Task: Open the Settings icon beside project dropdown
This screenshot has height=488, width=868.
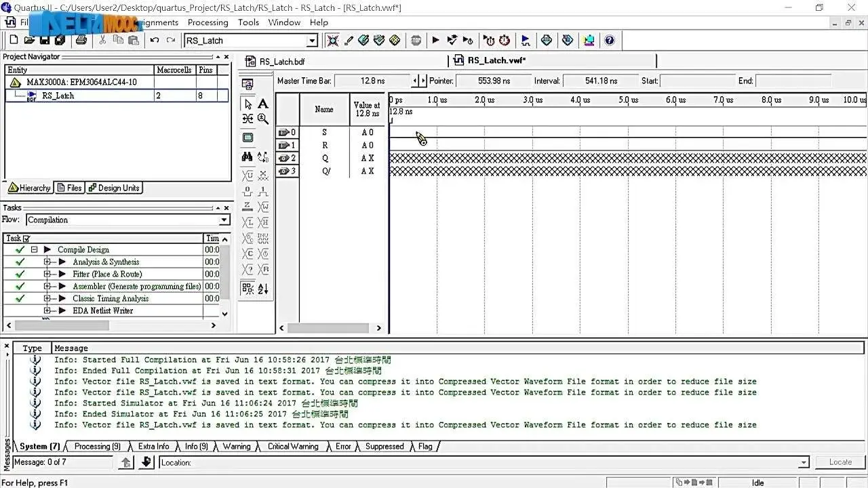Action: point(333,40)
